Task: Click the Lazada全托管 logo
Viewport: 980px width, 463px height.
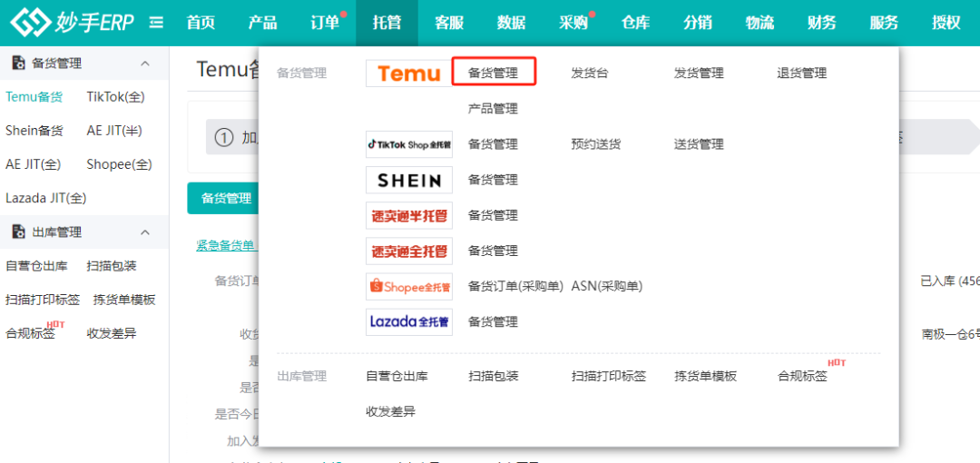Action: [x=408, y=322]
